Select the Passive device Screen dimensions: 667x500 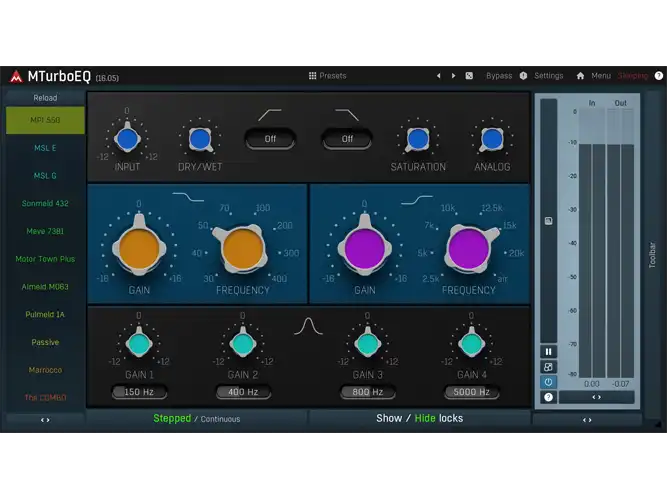[x=45, y=342]
